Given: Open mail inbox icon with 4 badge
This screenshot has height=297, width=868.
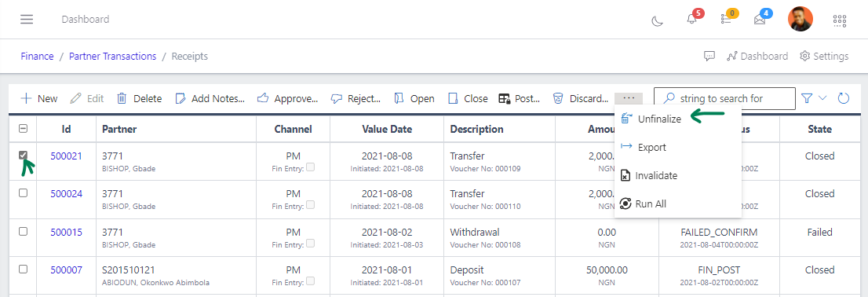Looking at the screenshot, I should (760, 19).
